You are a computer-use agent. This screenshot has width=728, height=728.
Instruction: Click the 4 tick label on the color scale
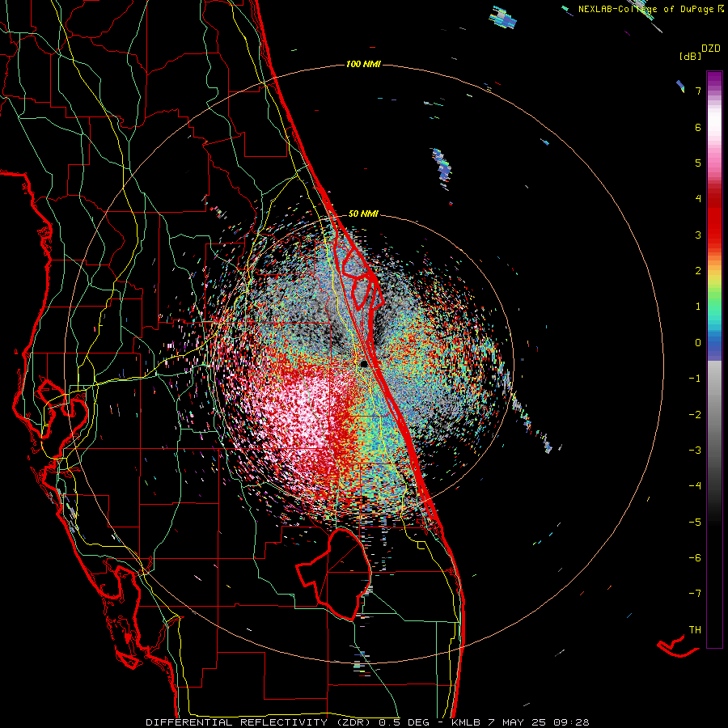(x=698, y=199)
